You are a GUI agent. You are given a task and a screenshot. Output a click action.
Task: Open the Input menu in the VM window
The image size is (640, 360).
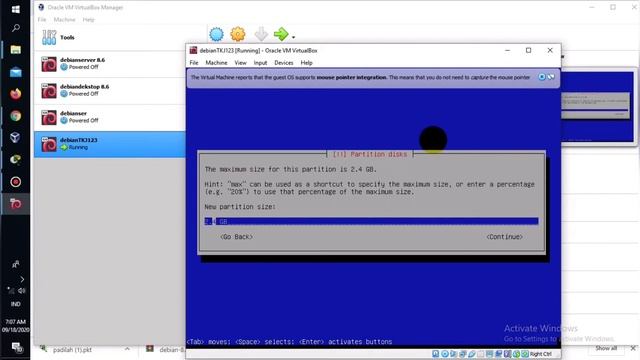tap(260, 63)
